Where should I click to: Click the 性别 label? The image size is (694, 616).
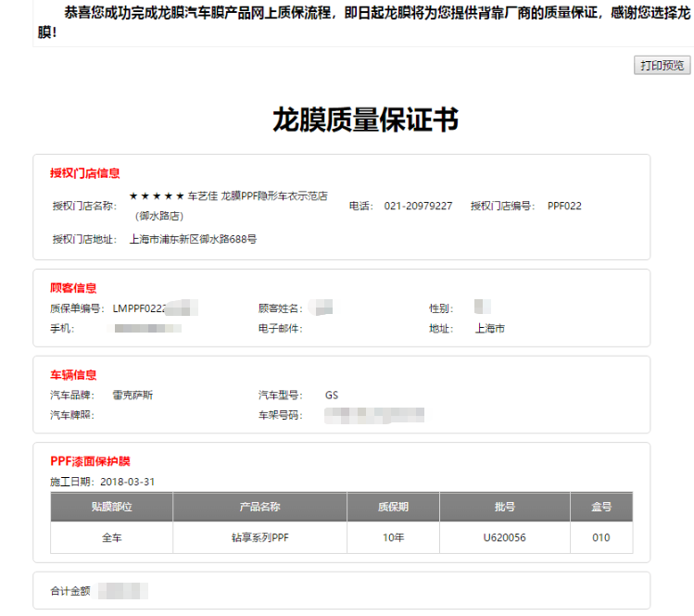point(441,308)
